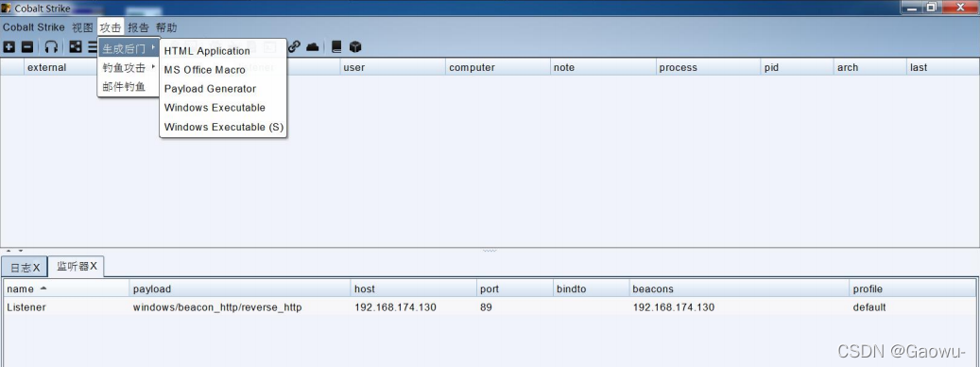Sort sessions by computer column
Viewport: 980px width, 367px height.
click(x=497, y=67)
